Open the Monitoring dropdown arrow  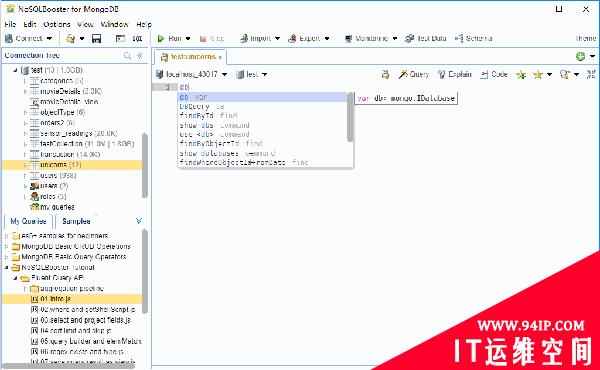click(395, 39)
